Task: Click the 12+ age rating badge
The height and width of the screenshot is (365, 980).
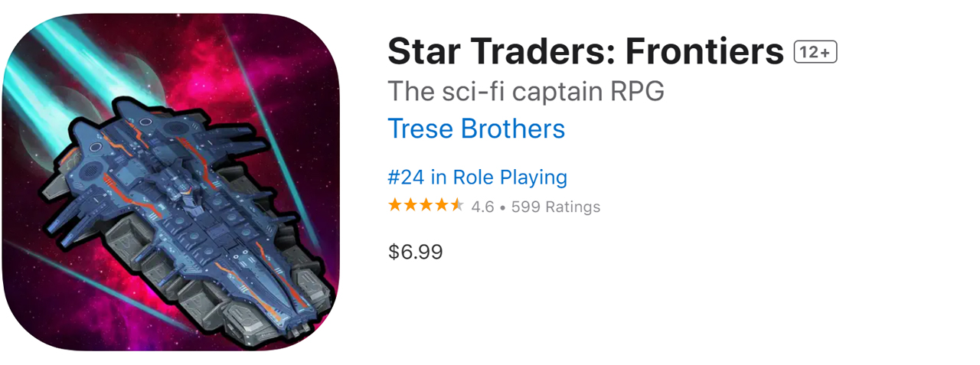Action: [815, 52]
